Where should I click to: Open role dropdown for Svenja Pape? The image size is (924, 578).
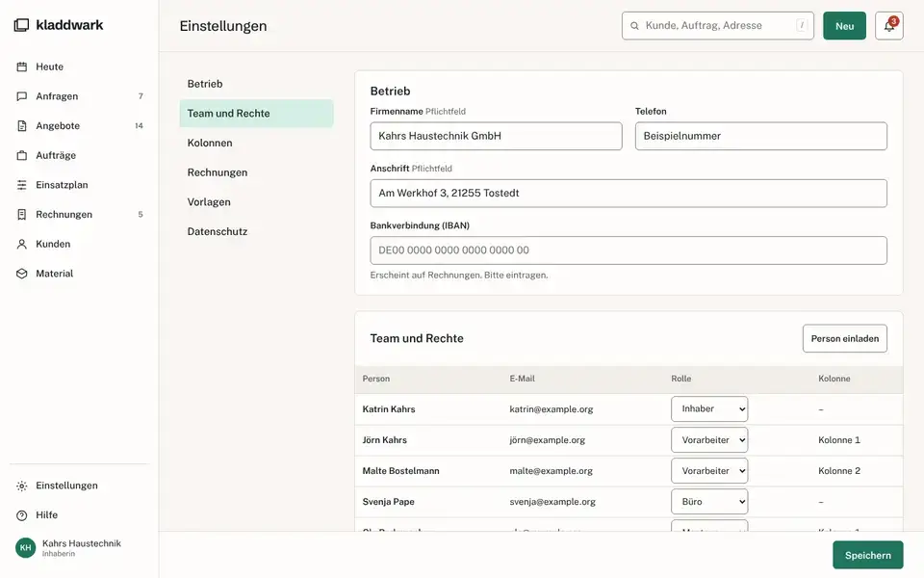pyautogui.click(x=709, y=501)
